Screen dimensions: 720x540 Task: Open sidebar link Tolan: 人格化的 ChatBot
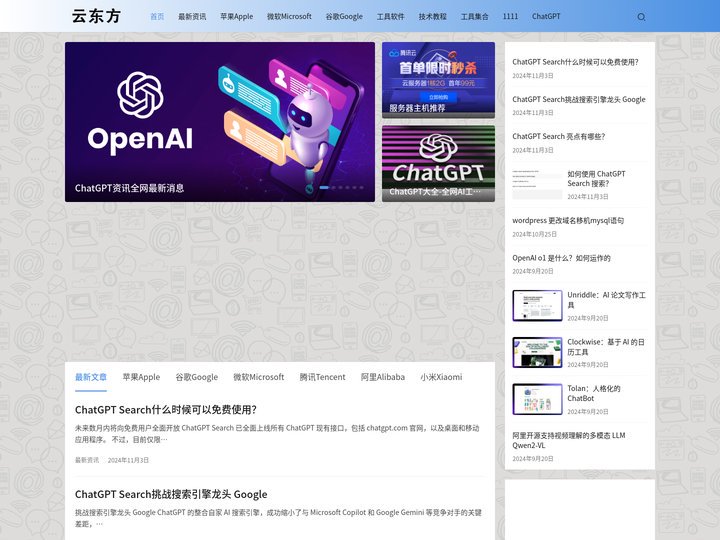click(594, 393)
